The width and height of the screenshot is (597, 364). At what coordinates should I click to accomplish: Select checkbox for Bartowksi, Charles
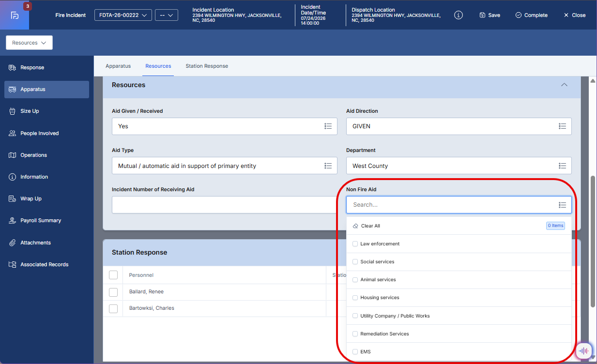[113, 308]
